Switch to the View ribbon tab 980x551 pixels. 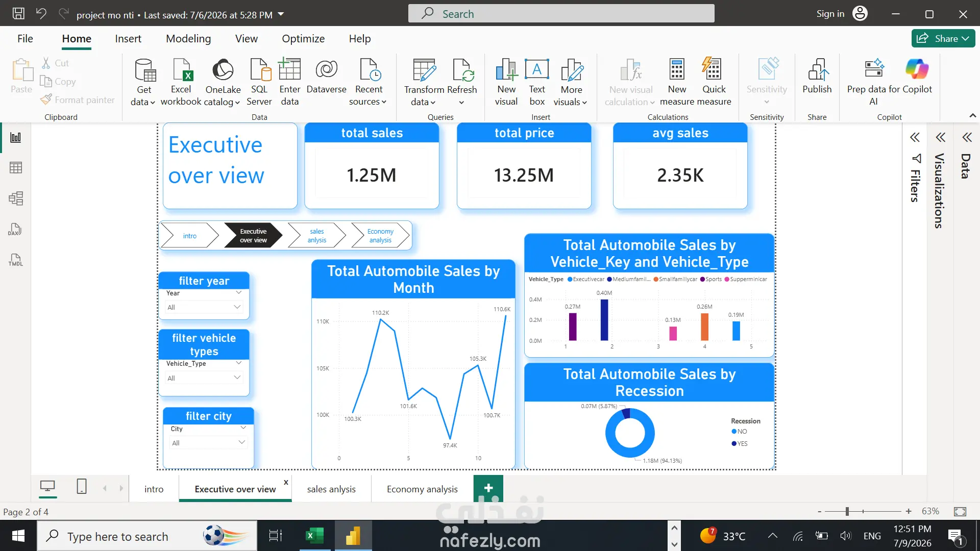(247, 39)
